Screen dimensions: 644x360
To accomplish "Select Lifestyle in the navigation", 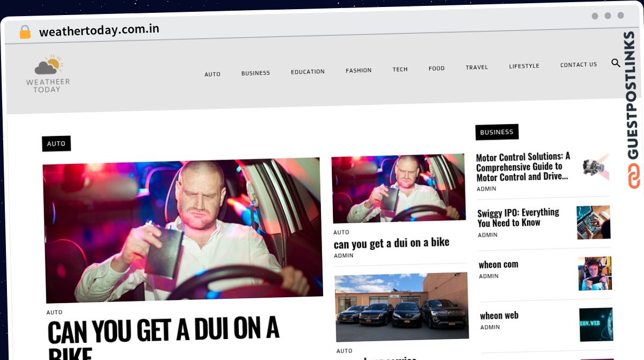I will 524,66.
